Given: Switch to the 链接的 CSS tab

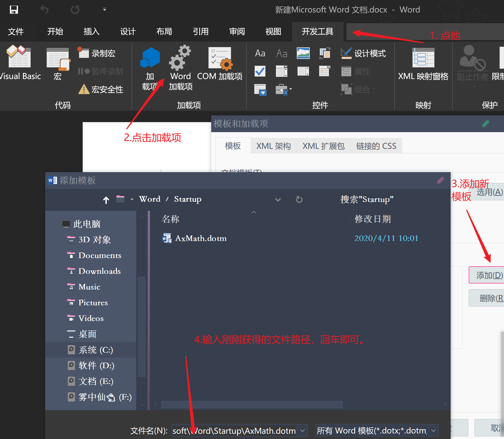Looking at the screenshot, I should tap(376, 146).
